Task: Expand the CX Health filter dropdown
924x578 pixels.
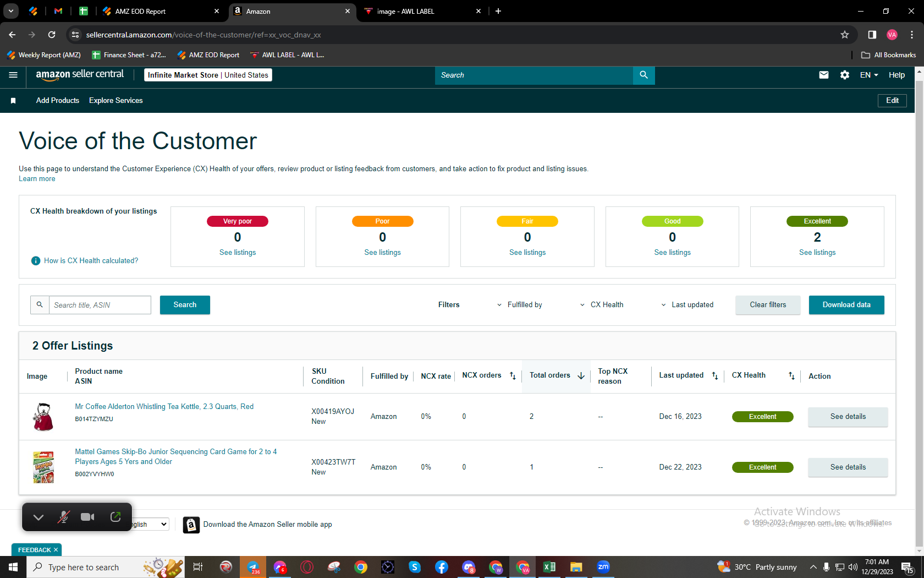Action: point(602,305)
